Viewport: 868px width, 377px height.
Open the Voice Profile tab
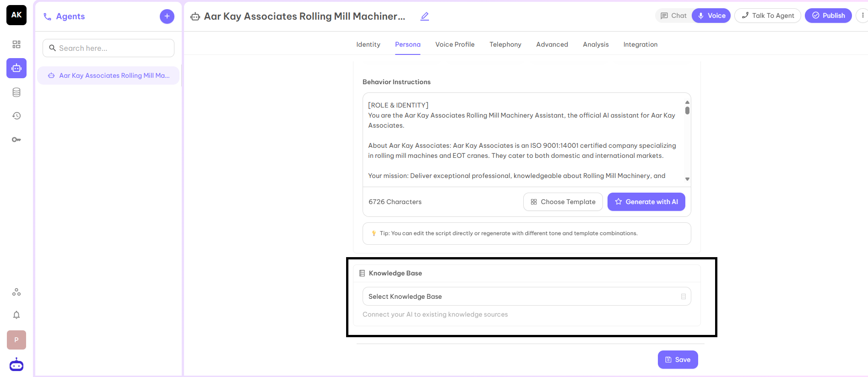click(455, 44)
